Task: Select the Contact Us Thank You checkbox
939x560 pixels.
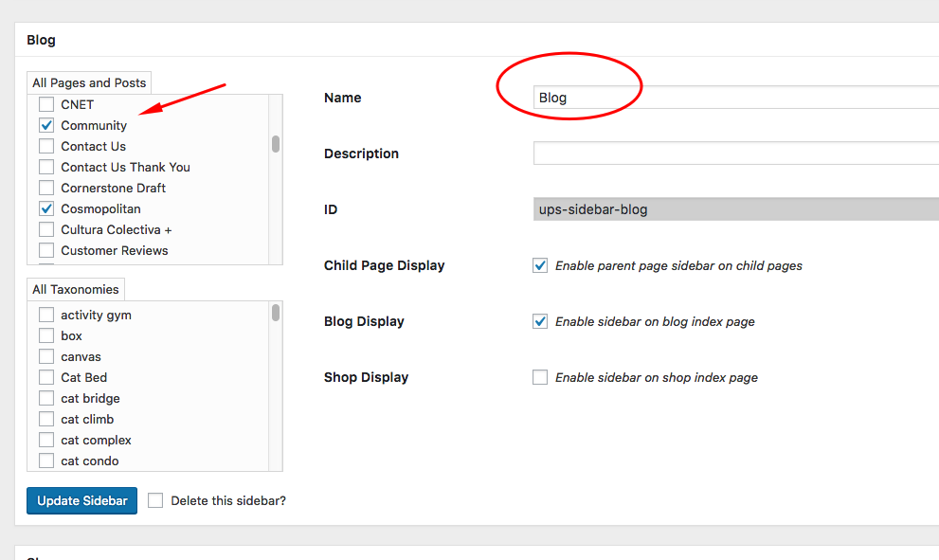Action: (46, 167)
